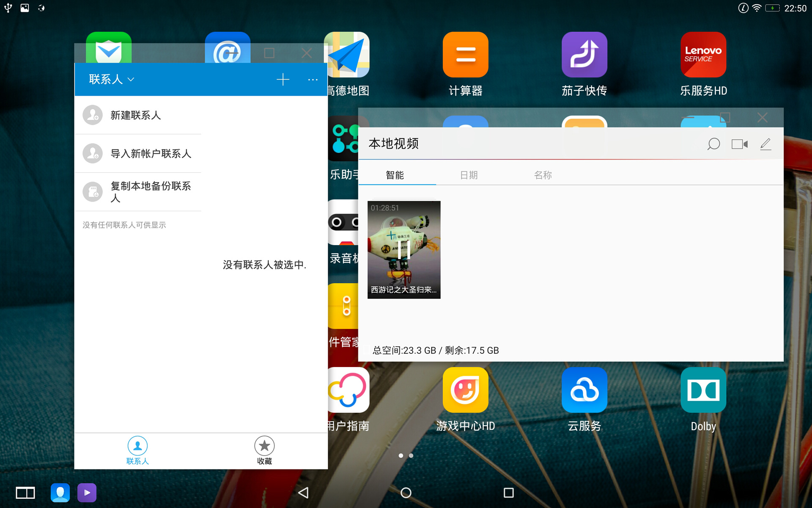Pause the 西游记之大圣归来 video thumbnail
This screenshot has height=508, width=812.
(404, 250)
